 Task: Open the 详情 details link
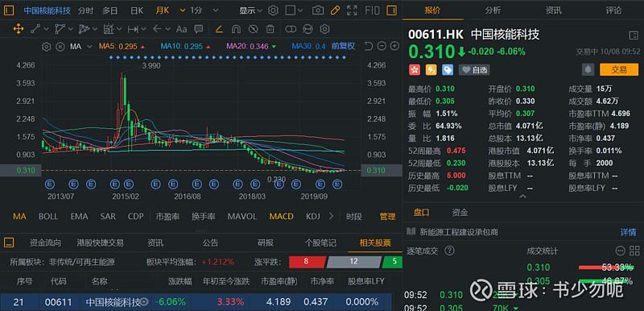pos(628,232)
